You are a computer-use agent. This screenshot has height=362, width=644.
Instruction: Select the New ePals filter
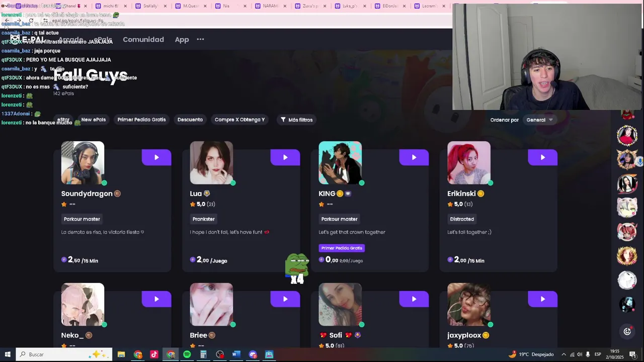(94, 120)
